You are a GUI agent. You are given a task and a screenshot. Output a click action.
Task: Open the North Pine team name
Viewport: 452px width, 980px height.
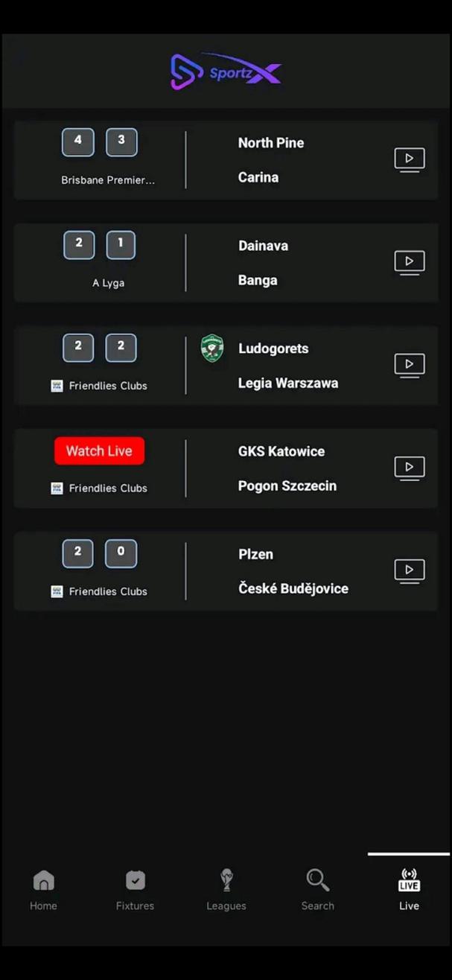click(271, 143)
